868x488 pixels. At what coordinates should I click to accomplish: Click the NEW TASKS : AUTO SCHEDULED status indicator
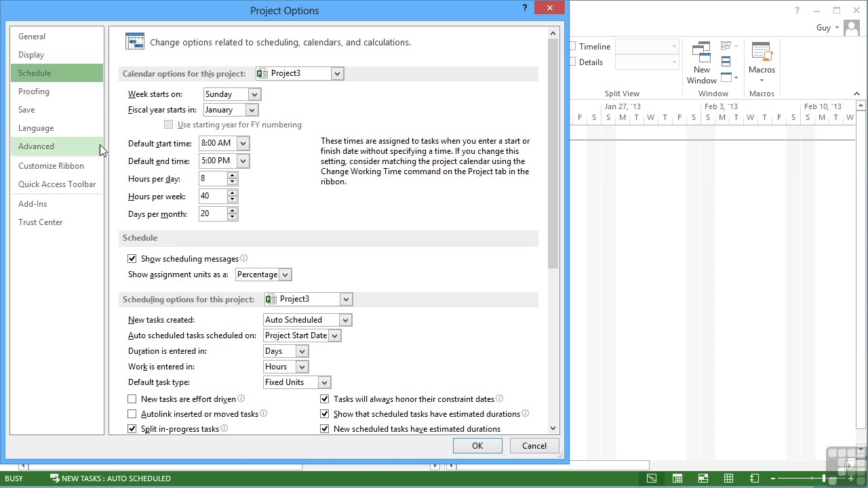[x=110, y=479]
